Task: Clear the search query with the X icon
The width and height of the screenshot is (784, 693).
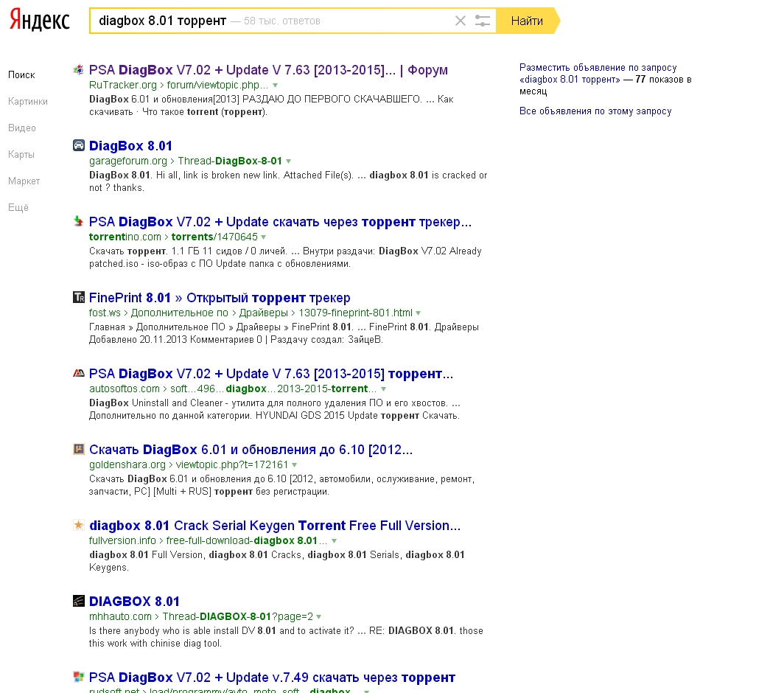Action: pos(461,21)
